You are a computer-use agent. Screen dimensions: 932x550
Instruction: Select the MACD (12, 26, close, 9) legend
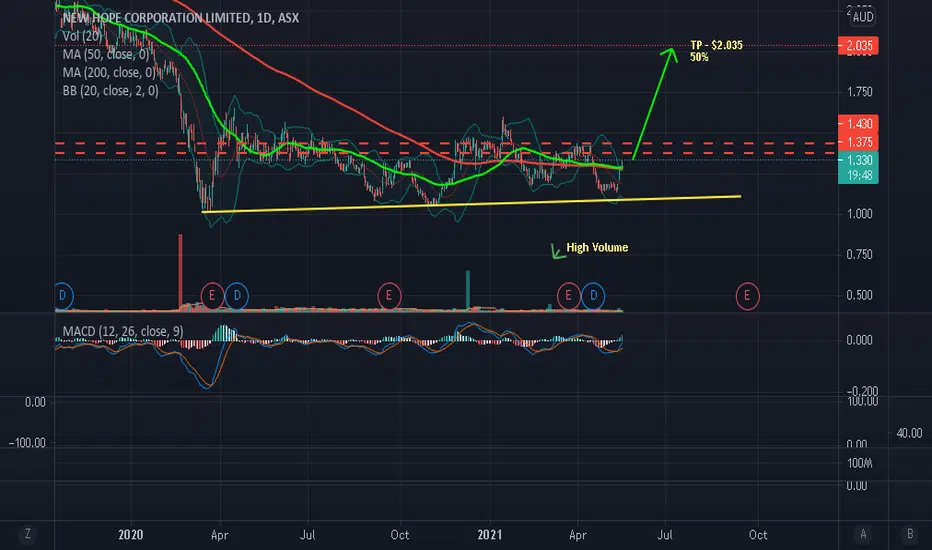click(x=123, y=331)
